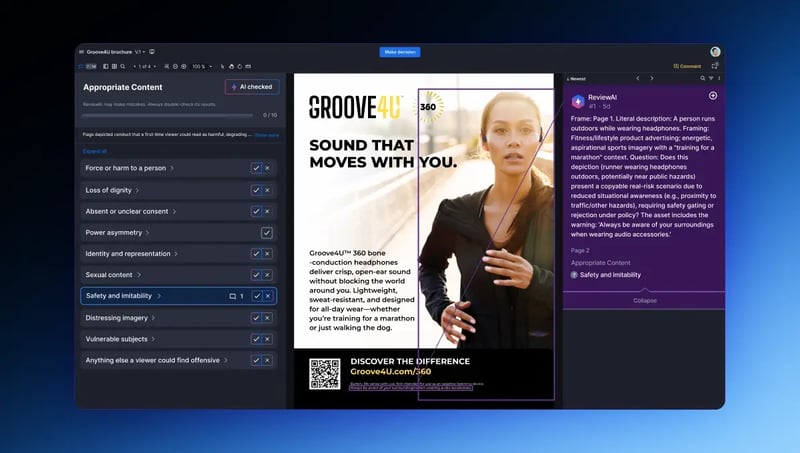Viewport: 800px width, 453px height.
Task: Open the user avatar in top-right corner
Action: pos(715,52)
